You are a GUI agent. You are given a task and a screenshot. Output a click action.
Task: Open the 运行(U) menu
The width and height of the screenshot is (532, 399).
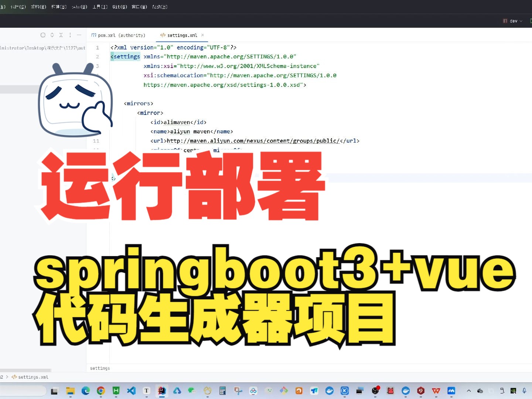(79, 7)
